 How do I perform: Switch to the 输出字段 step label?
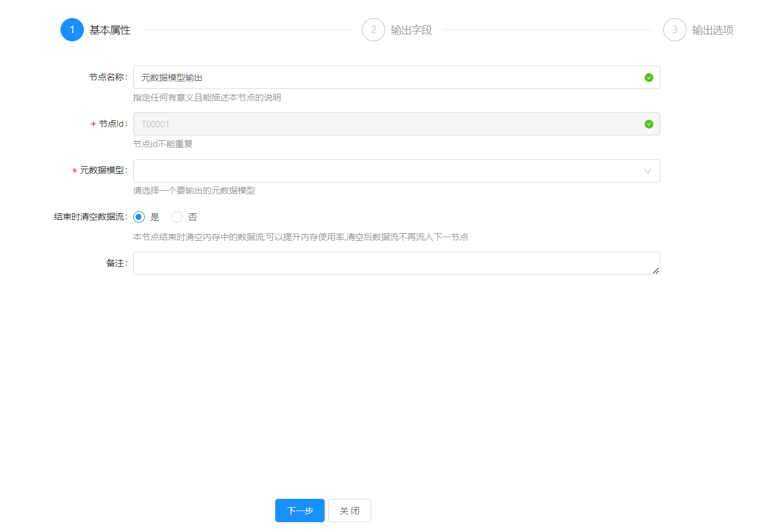pyautogui.click(x=411, y=30)
